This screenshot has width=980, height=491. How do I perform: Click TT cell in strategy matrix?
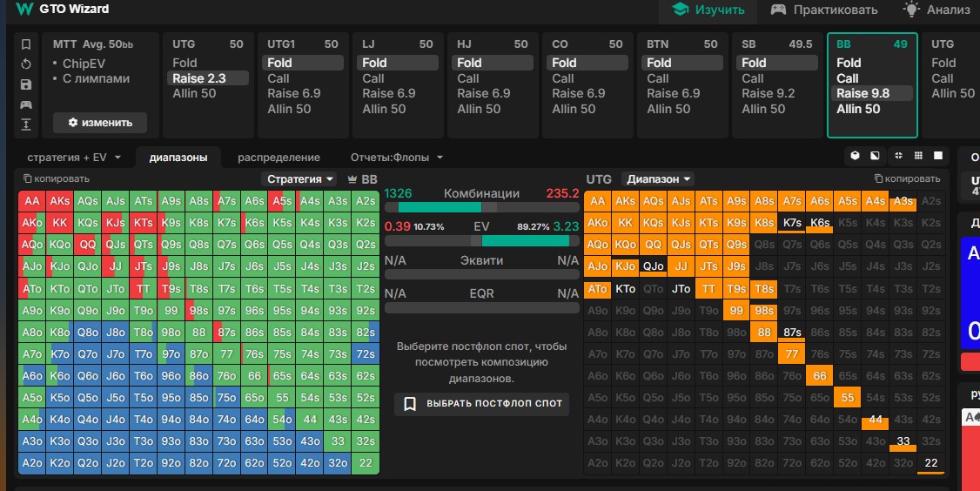click(143, 288)
